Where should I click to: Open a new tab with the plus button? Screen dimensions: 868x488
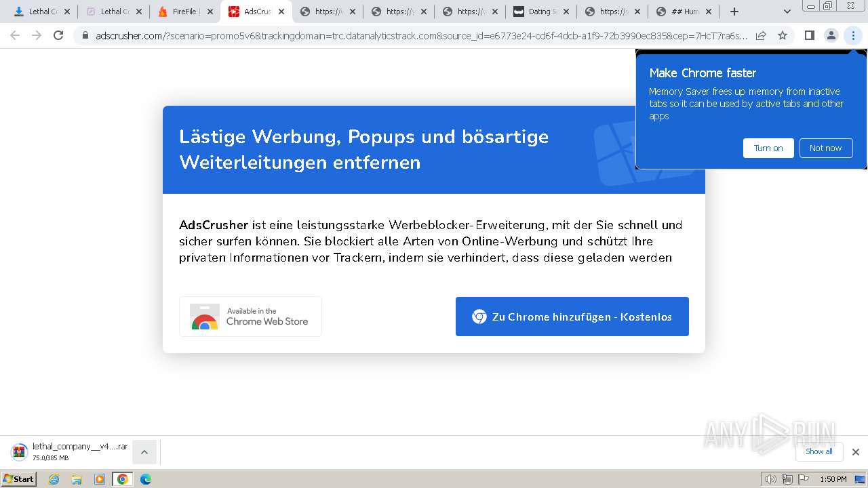[734, 12]
